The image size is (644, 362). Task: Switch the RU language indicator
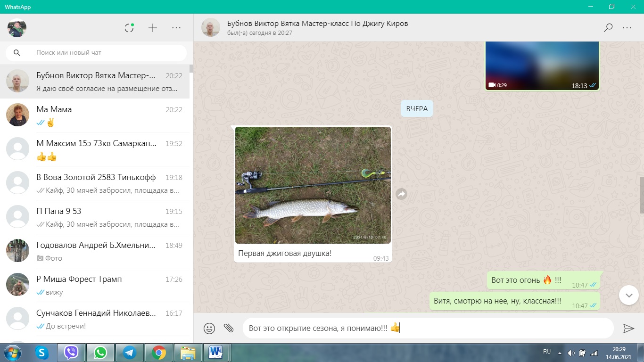pyautogui.click(x=547, y=352)
